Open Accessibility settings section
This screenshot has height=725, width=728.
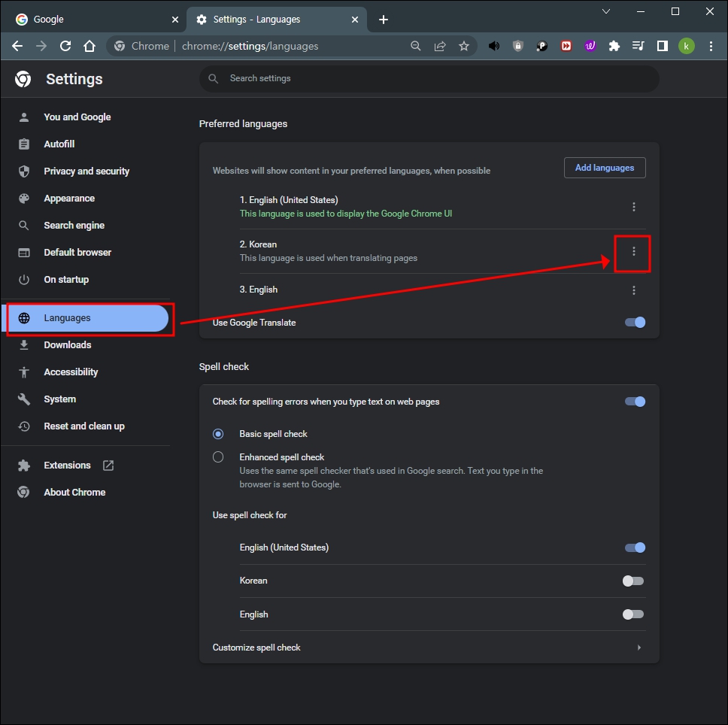(71, 372)
